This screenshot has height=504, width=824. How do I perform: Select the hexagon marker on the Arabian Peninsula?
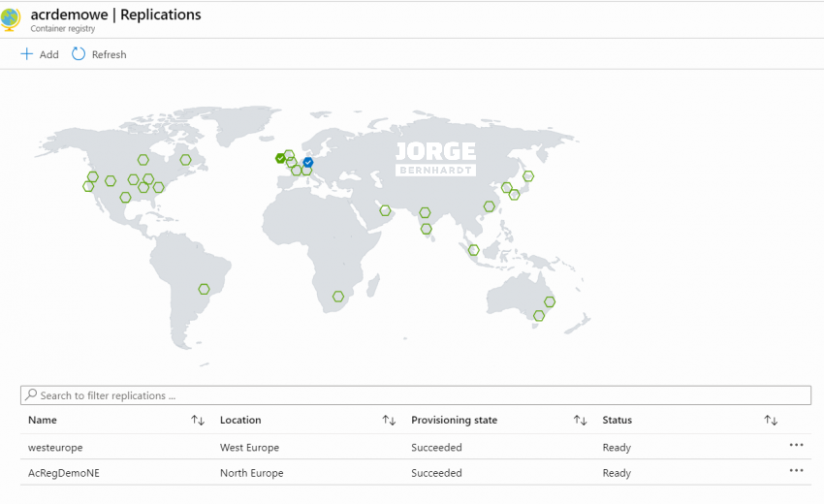point(385,210)
